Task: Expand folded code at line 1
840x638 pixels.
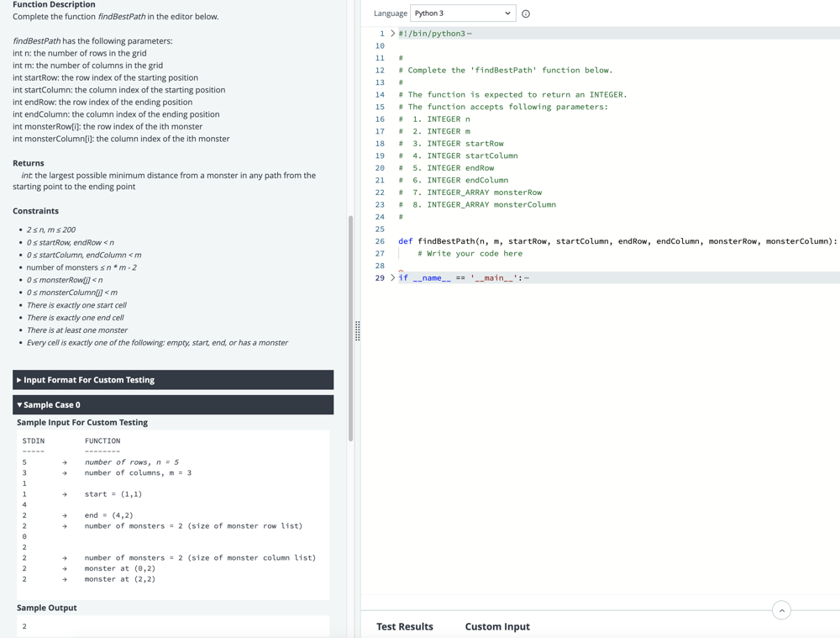Action: 392,34
